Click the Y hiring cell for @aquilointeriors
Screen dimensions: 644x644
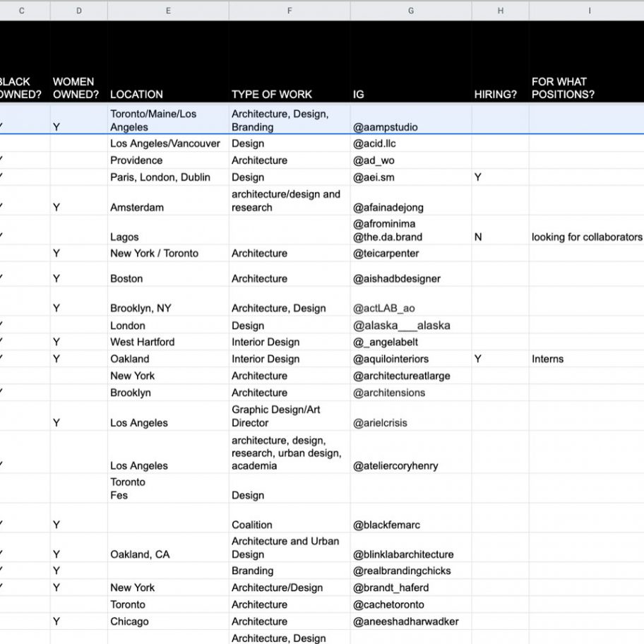pyautogui.click(x=500, y=359)
